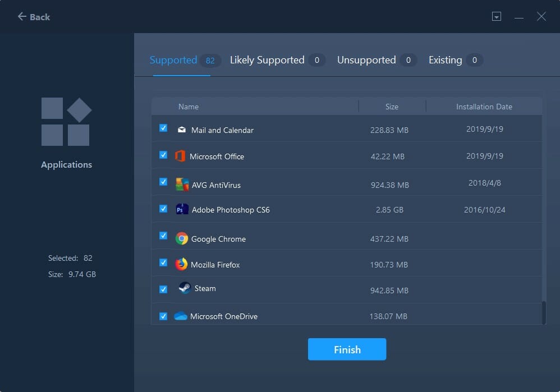The image size is (560, 392).
Task: Click the Mozilla Firefox app icon
Action: tap(181, 264)
